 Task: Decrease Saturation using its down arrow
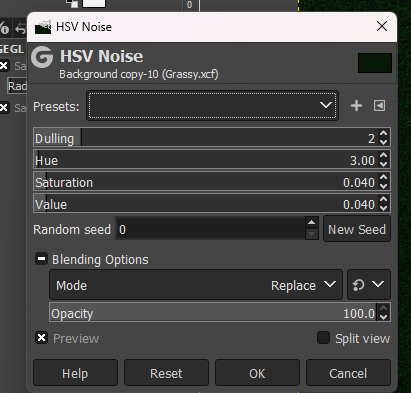[x=384, y=186]
